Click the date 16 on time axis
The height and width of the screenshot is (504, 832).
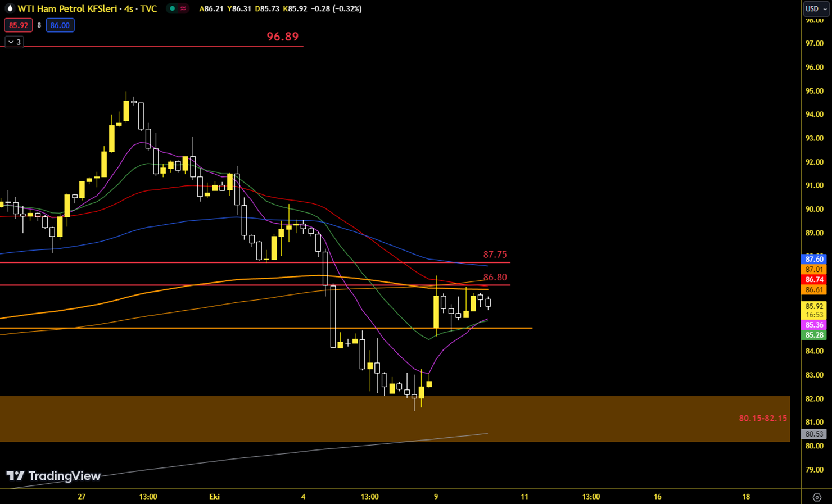tap(658, 497)
